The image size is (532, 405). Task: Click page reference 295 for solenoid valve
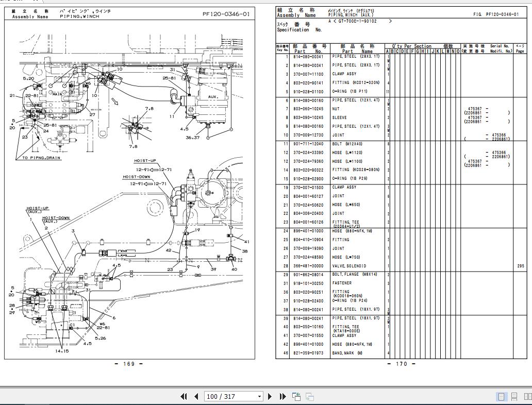click(520, 266)
